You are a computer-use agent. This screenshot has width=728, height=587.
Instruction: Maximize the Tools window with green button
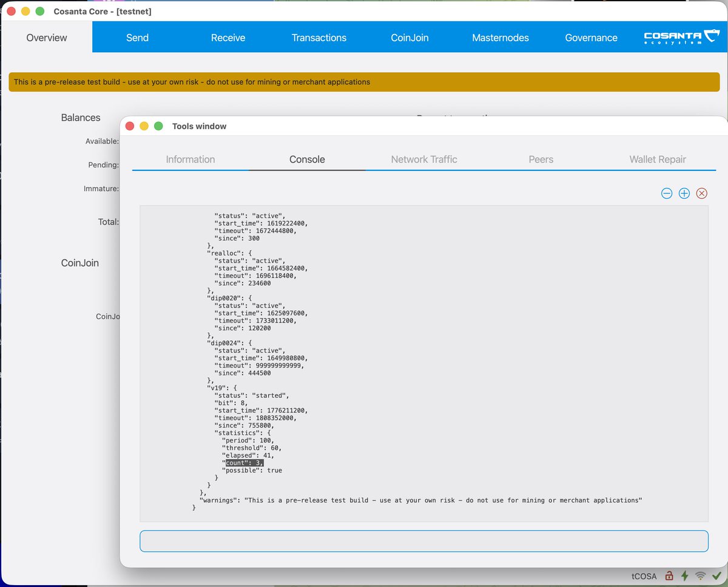[158, 126]
